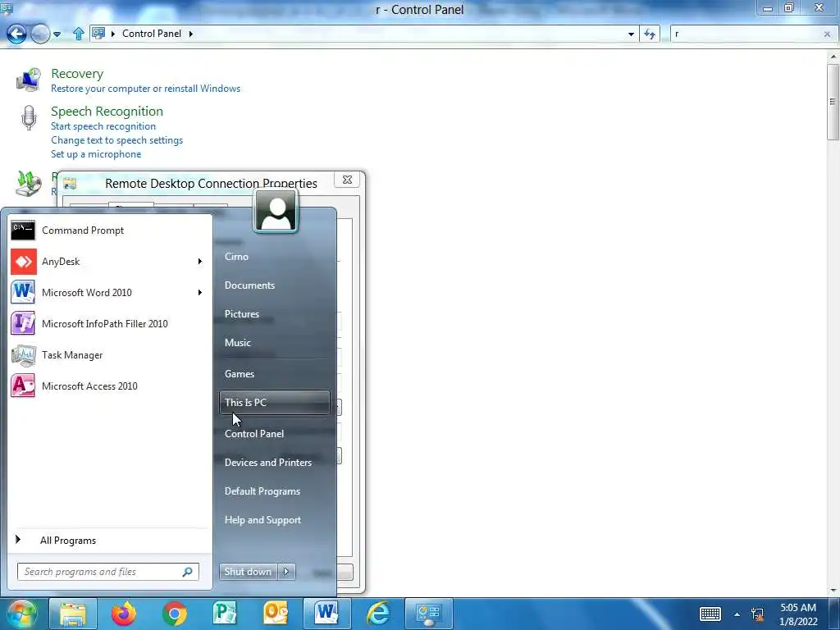Open recent pages dropdown arrow
Screen dimensions: 840x630
tap(57, 34)
